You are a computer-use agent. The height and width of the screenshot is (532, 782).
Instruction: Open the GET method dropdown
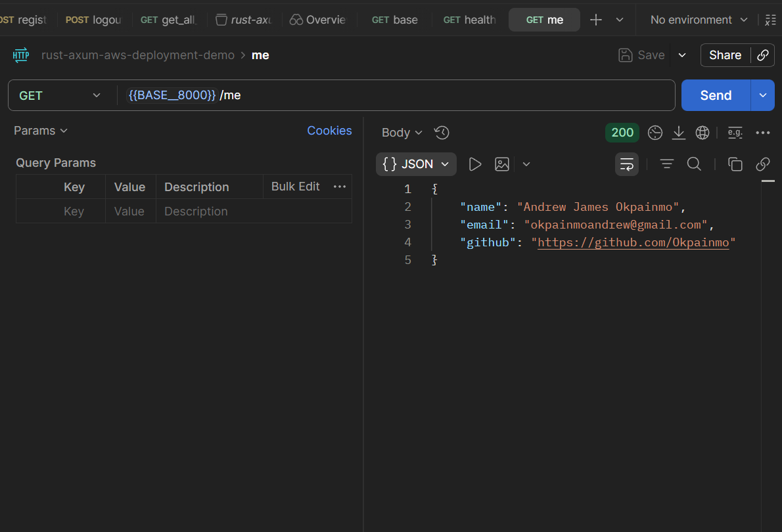coord(60,95)
